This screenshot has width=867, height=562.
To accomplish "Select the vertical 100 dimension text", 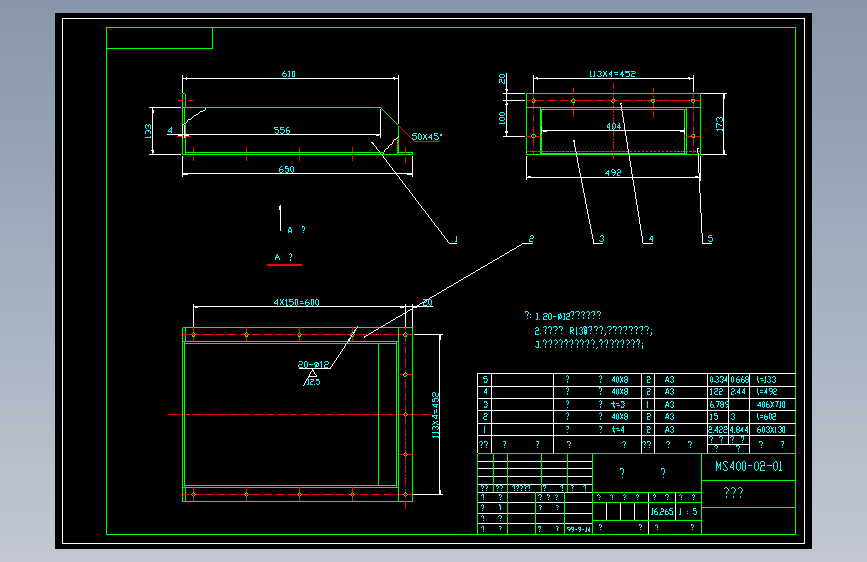I will tap(502, 118).
